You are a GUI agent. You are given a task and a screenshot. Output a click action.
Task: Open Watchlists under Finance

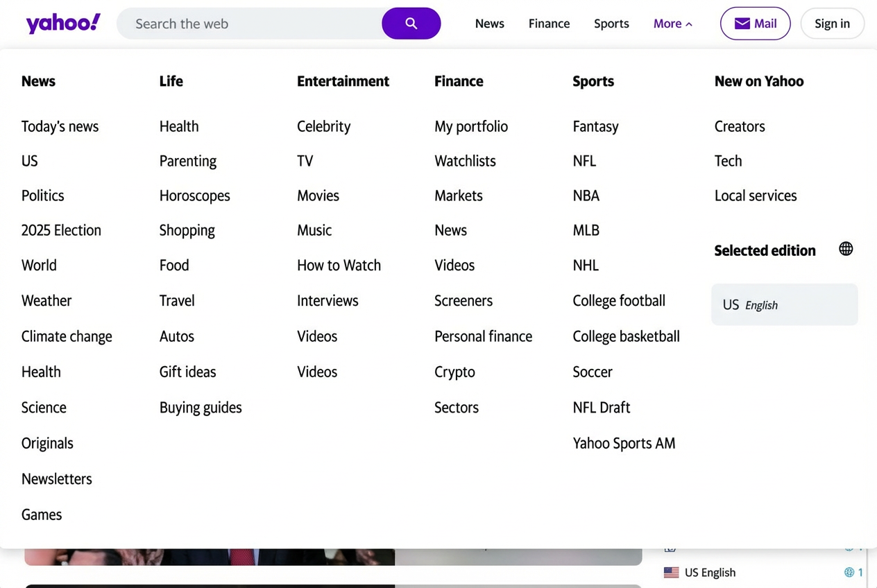pos(466,161)
